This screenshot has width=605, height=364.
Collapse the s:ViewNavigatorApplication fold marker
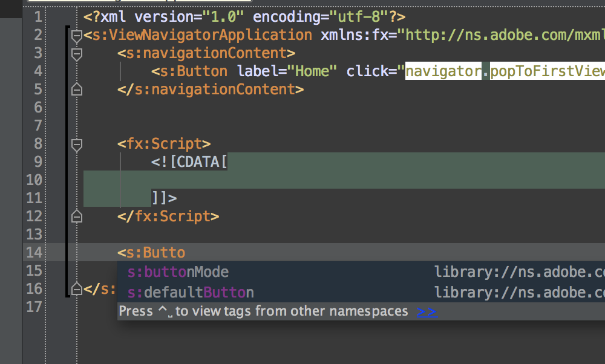tap(77, 36)
